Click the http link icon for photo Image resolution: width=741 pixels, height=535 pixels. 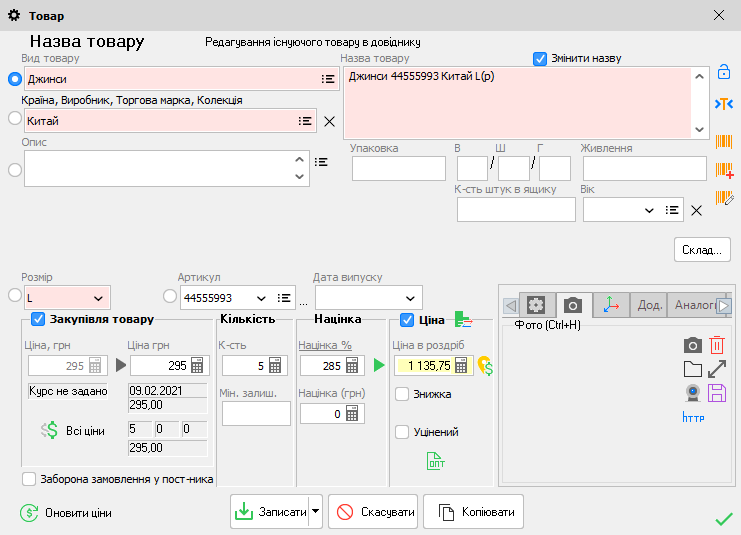coord(692,416)
